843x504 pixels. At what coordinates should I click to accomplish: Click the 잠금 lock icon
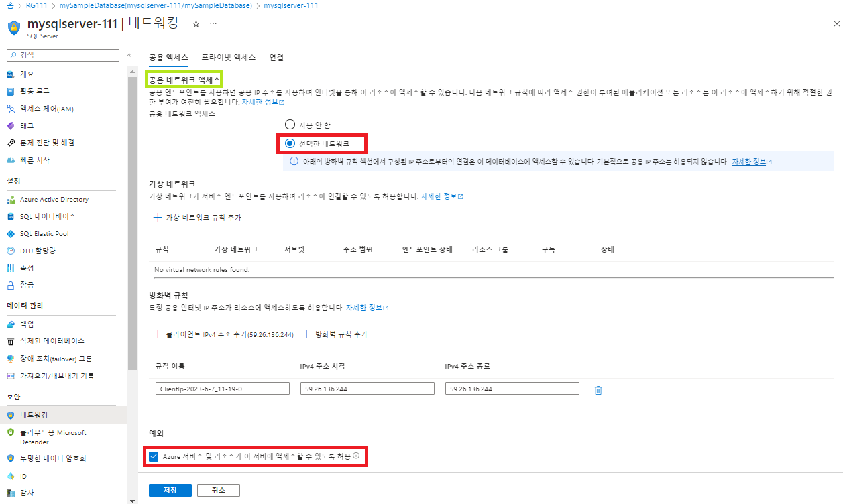(10, 285)
